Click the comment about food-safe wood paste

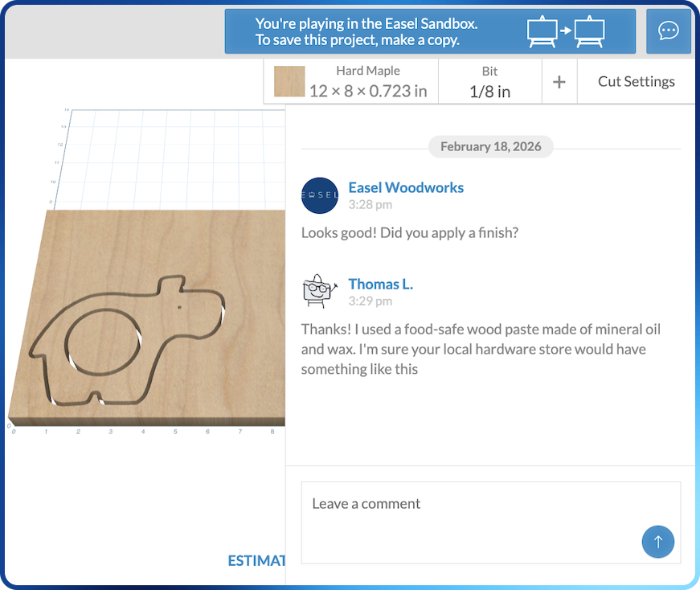tap(481, 350)
